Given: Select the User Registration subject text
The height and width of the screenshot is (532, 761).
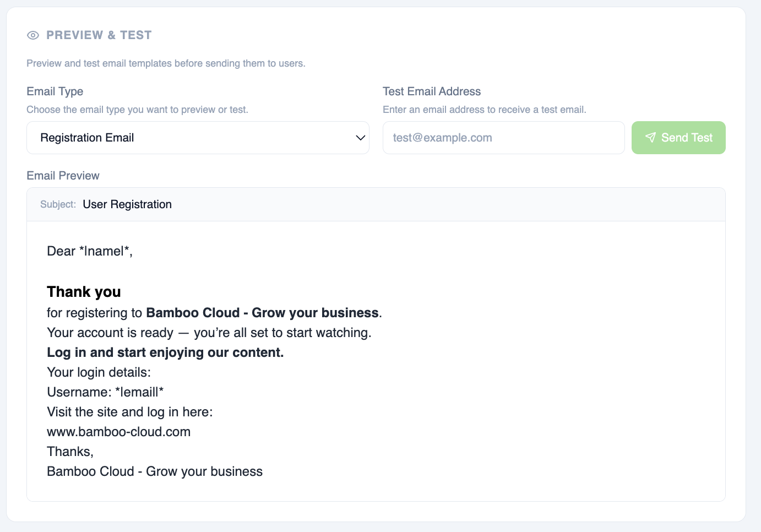Looking at the screenshot, I should click(127, 204).
